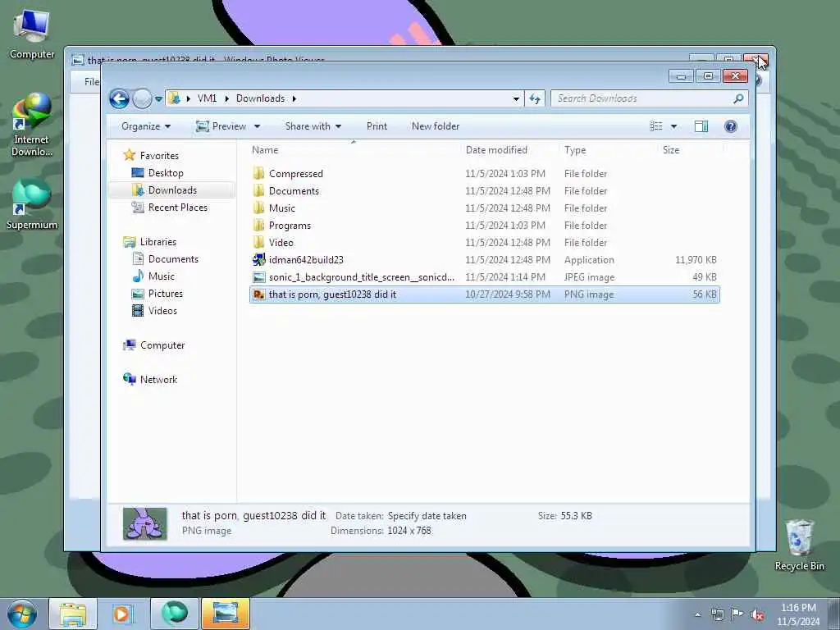Expand the arrow after the VM1 breadcrumb

pos(226,98)
